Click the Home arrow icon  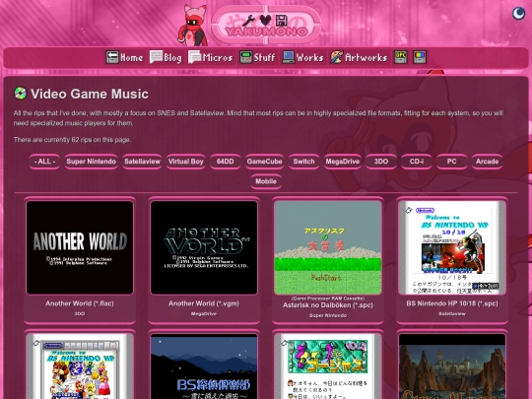112,57
